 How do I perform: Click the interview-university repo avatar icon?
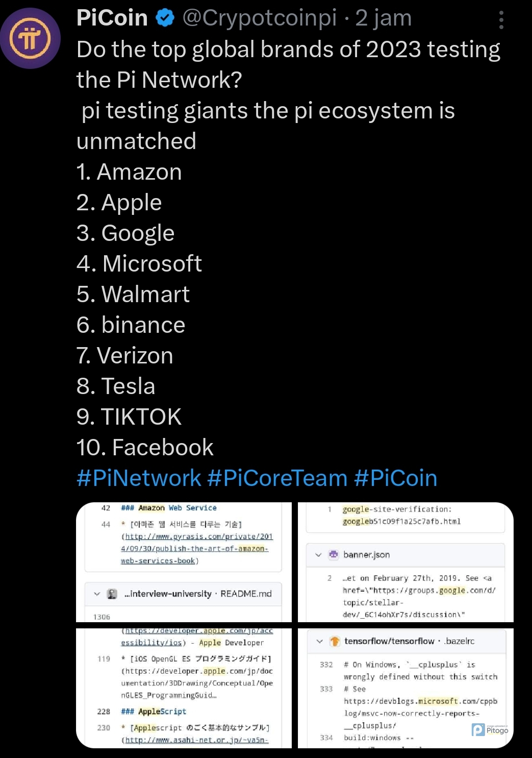click(112, 594)
